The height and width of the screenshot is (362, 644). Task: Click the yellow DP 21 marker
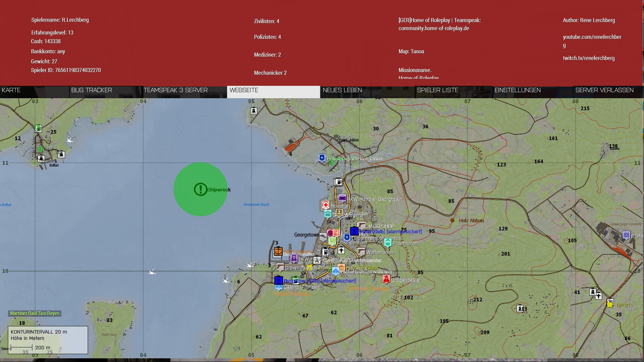(610, 305)
